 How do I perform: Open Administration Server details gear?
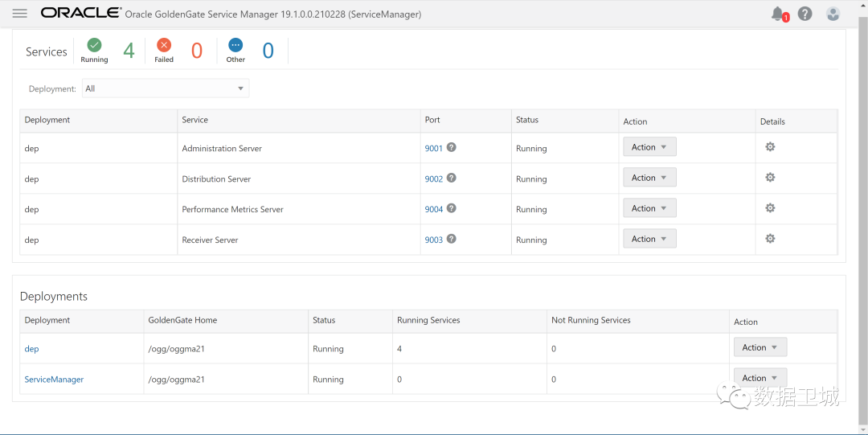click(769, 147)
